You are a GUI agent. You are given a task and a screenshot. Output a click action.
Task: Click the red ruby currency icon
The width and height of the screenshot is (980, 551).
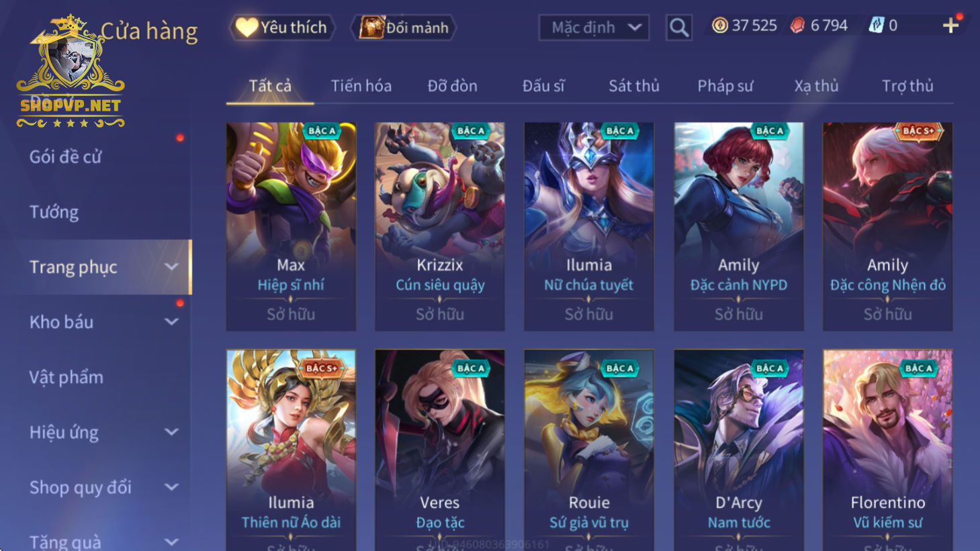coord(797,26)
